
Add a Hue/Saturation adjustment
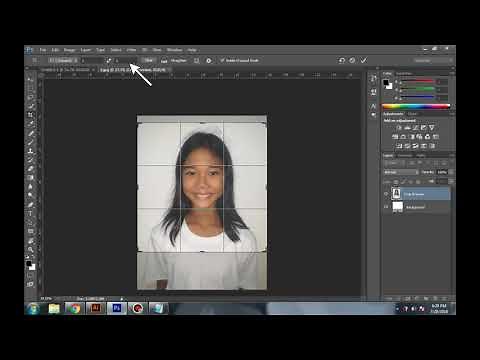pyautogui.click(x=395, y=137)
